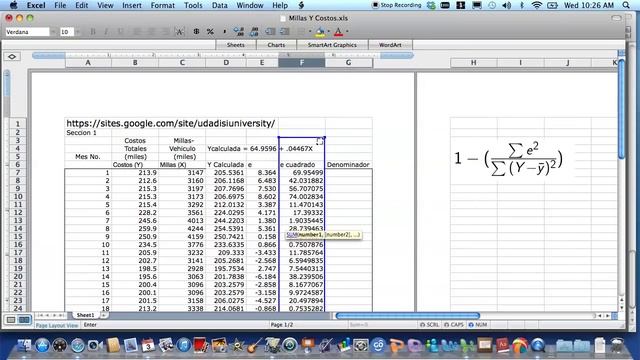Click the Spotlight search icon

point(626,5)
